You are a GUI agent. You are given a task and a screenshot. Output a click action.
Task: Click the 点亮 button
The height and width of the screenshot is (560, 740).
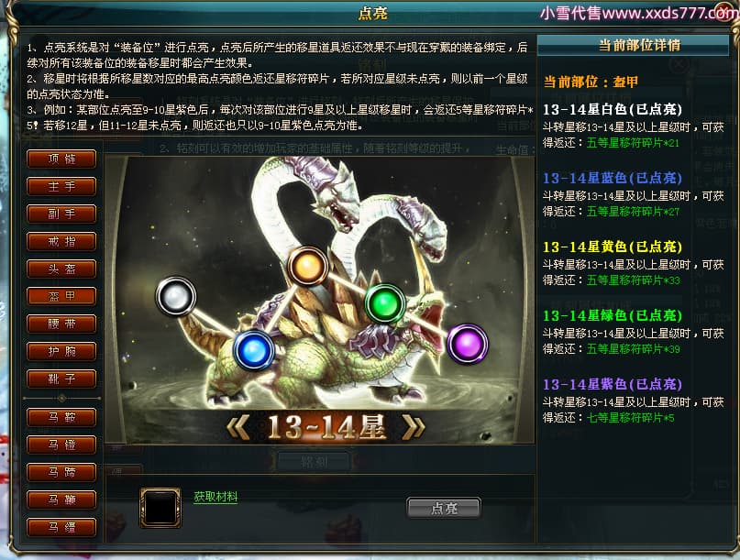click(x=444, y=508)
